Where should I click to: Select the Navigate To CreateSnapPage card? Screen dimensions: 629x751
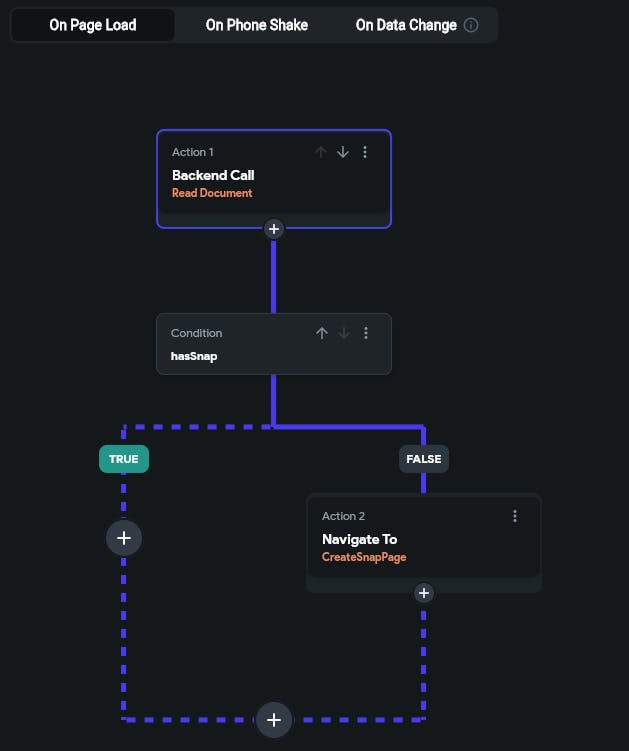click(400, 547)
